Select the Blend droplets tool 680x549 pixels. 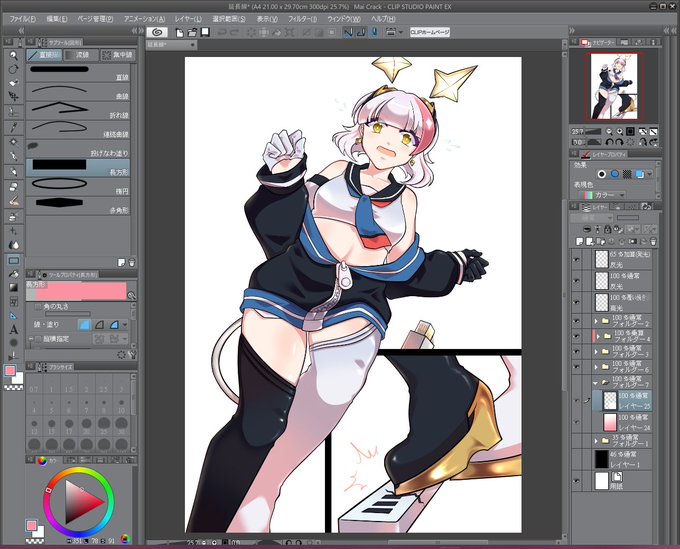point(13,245)
